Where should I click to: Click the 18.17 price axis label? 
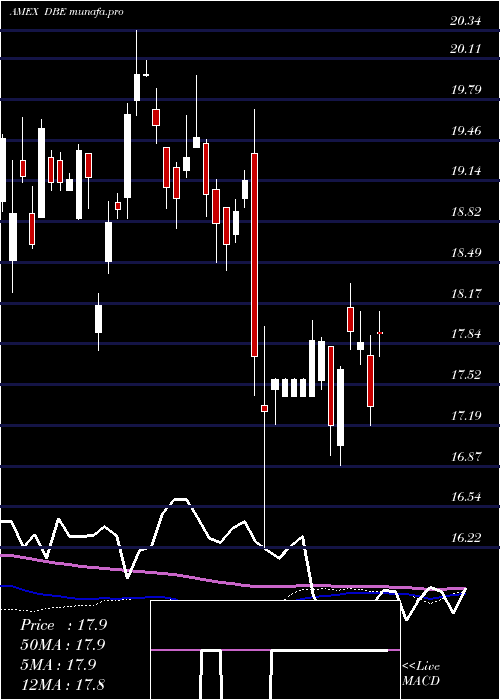[x=466, y=294]
